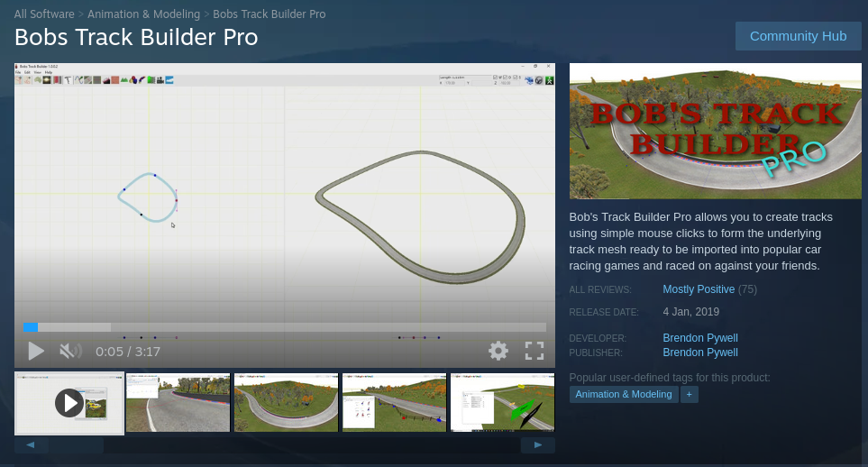This screenshot has width=868, height=467.
Task: Open publisher Brendon Pywell link
Action: [700, 353]
